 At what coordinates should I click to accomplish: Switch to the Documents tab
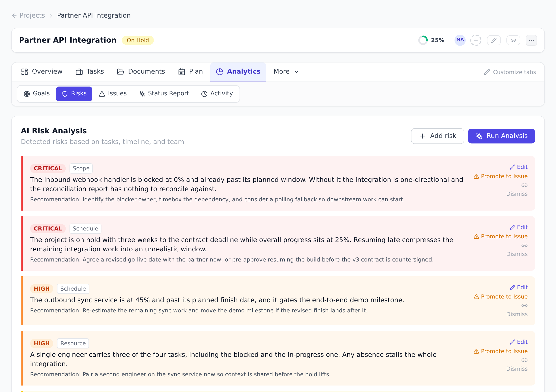tap(141, 72)
